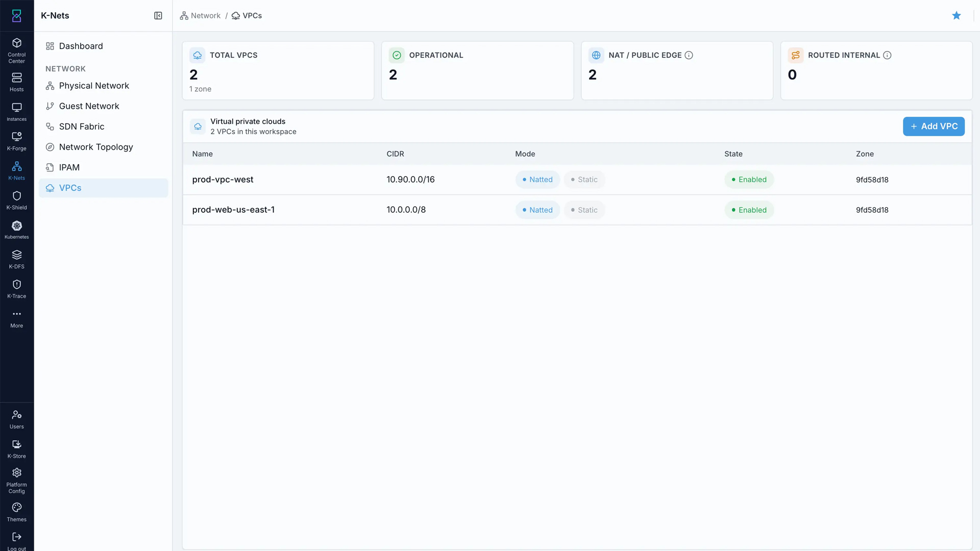Click Static badge for prod-web-us-east-1

584,210
